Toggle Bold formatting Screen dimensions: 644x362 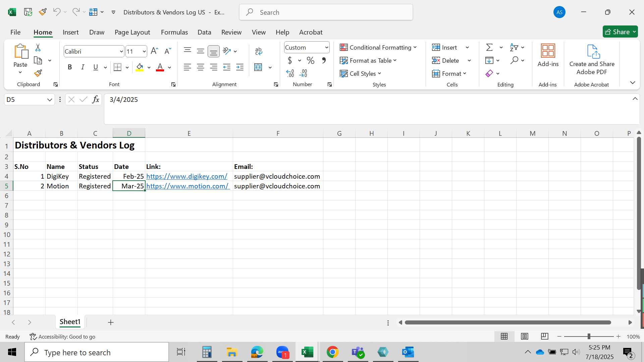click(70, 67)
